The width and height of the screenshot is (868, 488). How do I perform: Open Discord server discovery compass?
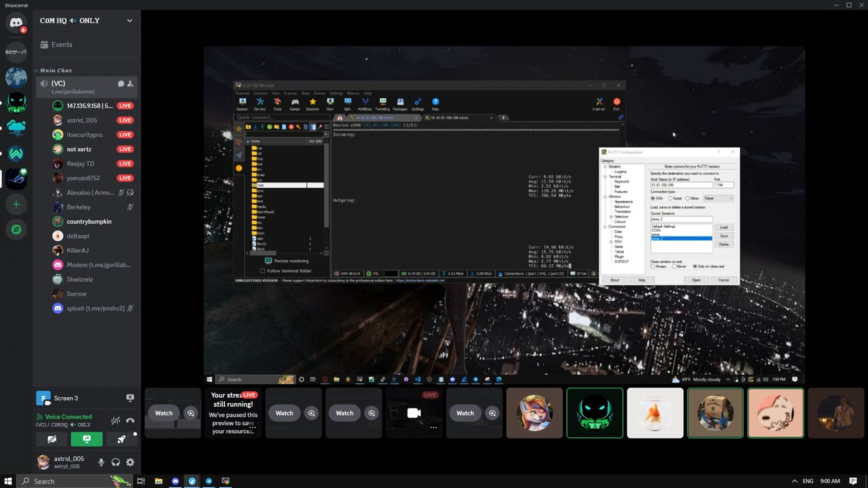point(16,230)
